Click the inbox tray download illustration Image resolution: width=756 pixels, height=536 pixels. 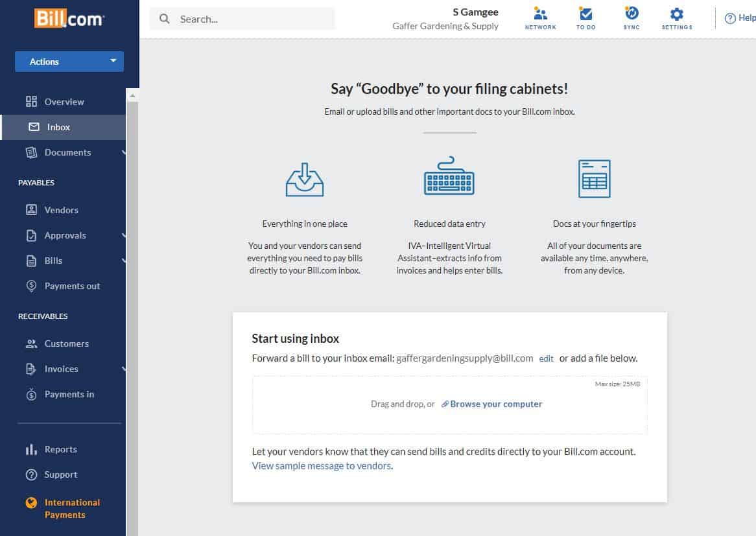pyautogui.click(x=305, y=180)
